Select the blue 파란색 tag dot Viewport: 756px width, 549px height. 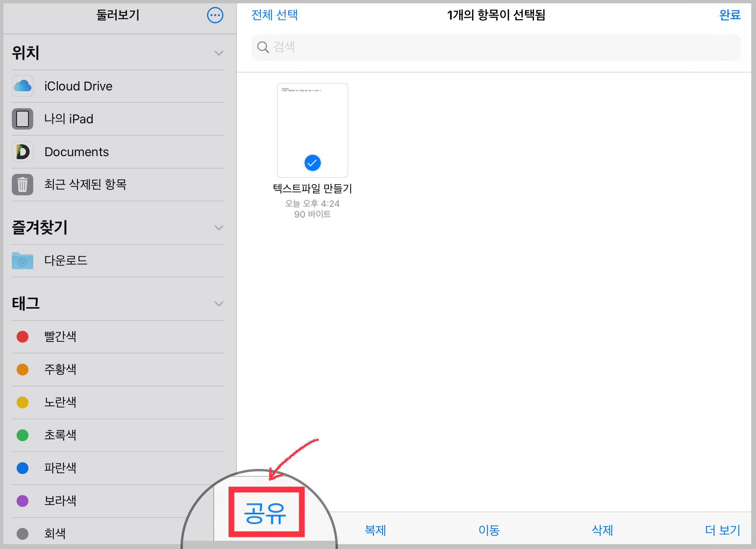(x=23, y=468)
